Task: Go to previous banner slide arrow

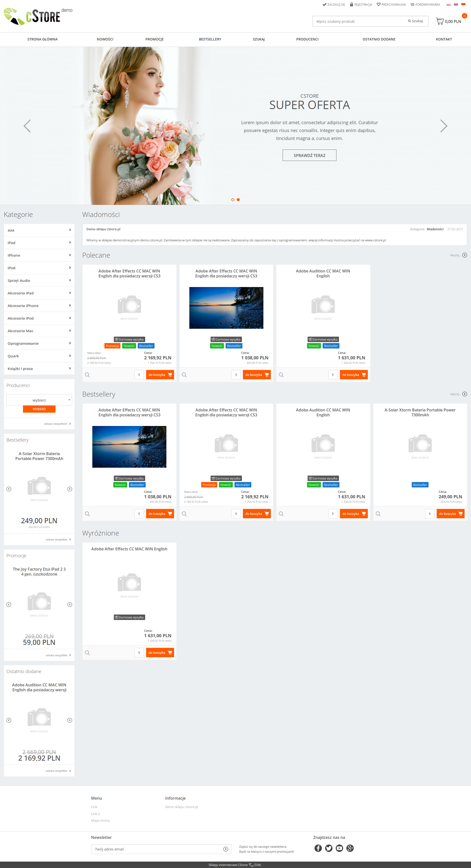Action: pyautogui.click(x=27, y=126)
